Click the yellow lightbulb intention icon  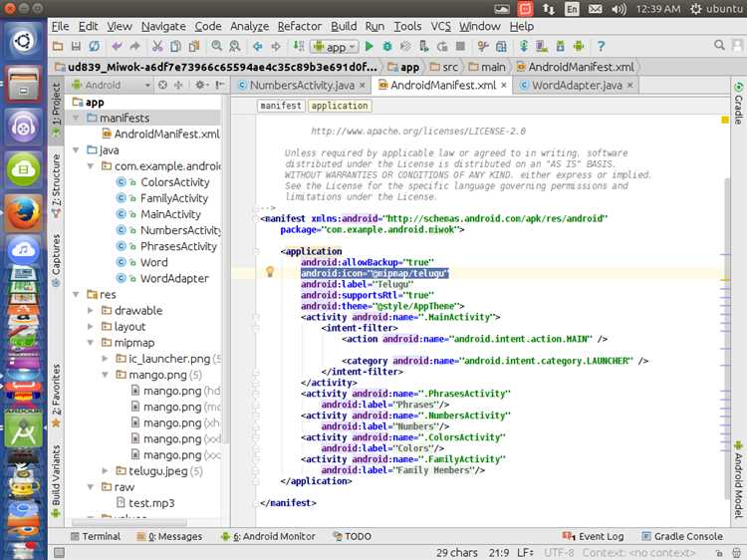269,272
